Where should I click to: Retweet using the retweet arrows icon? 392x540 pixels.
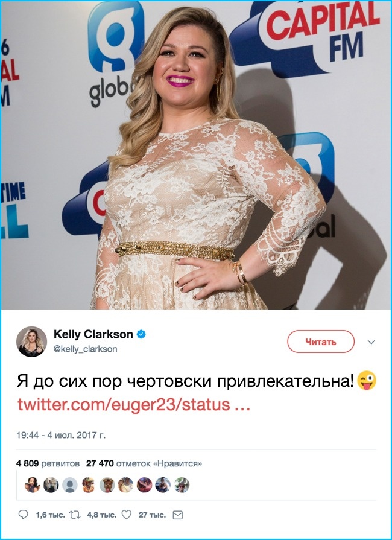75,515
